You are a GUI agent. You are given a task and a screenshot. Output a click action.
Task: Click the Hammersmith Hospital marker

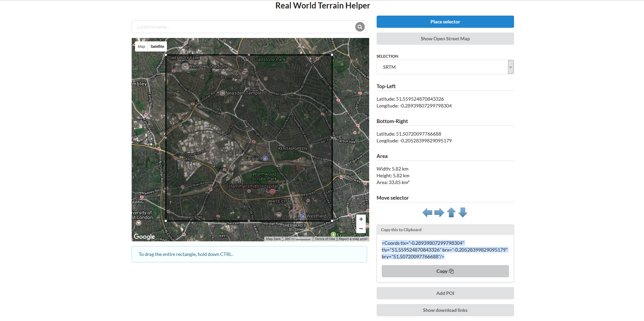[x=272, y=192]
